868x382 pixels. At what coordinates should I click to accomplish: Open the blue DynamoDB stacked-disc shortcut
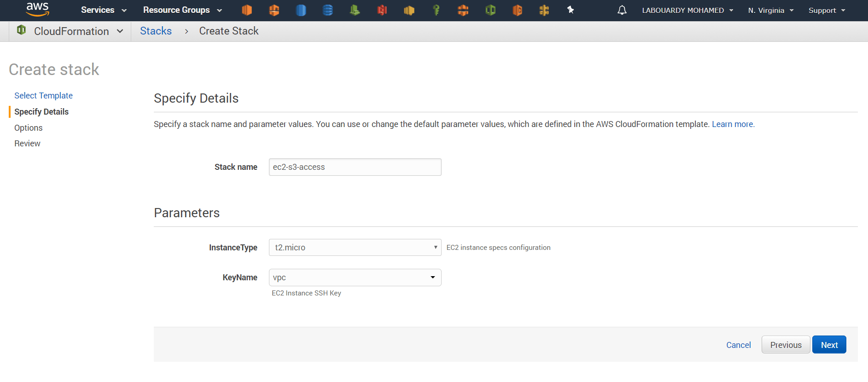328,10
